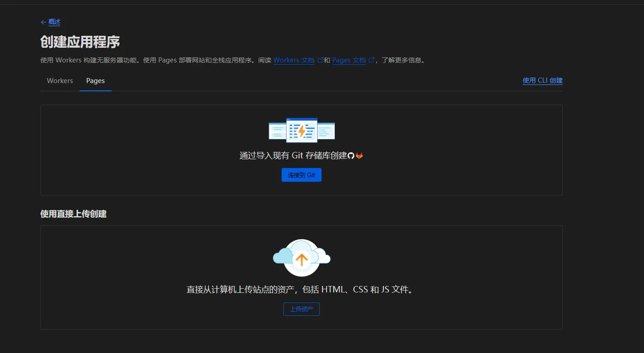This screenshot has width=644, height=353.
Task: Click the 上传资产 button
Action: tap(301, 309)
